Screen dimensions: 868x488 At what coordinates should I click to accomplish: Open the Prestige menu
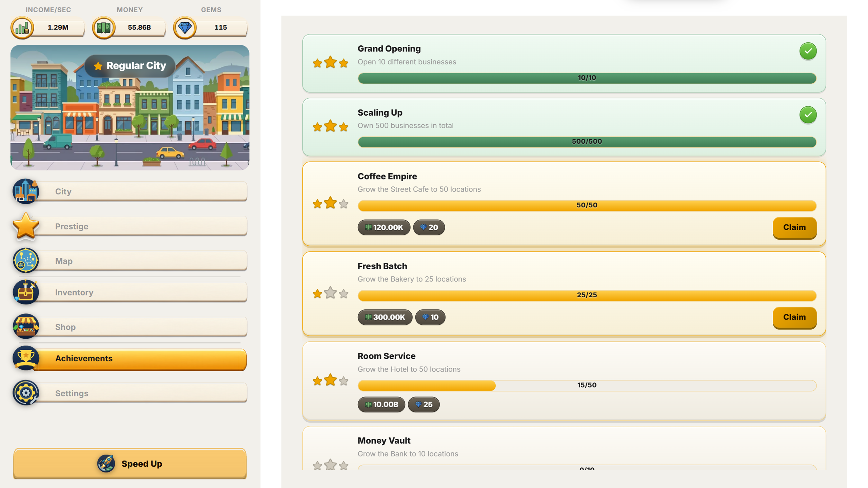coord(130,226)
